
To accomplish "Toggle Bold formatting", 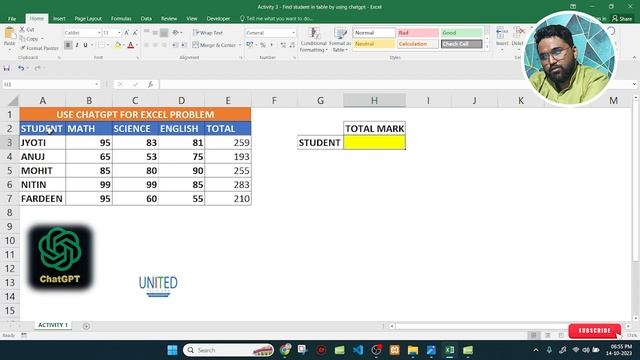I will [68, 45].
